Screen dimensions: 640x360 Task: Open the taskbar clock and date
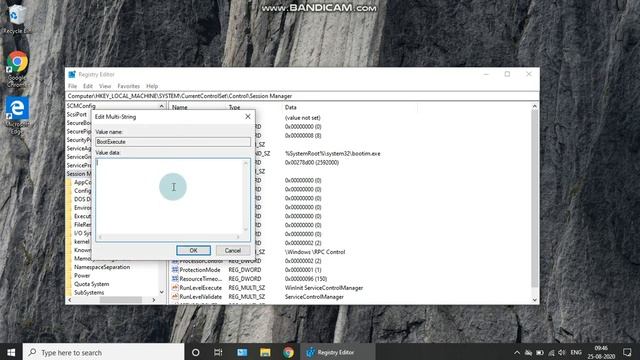click(x=601, y=352)
